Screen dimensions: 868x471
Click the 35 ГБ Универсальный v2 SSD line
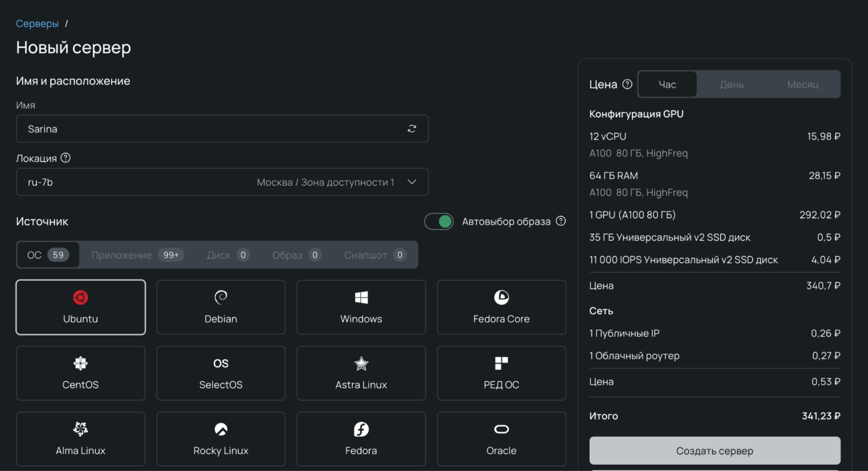pyautogui.click(x=715, y=237)
